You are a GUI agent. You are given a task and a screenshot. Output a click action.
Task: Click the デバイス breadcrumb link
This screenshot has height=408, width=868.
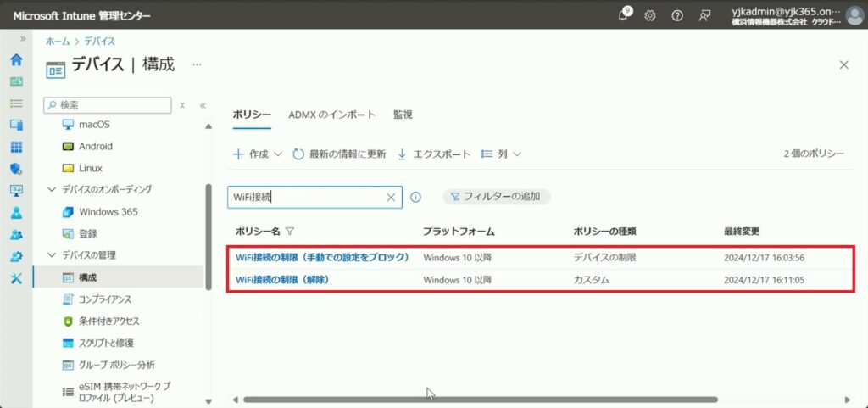point(100,41)
